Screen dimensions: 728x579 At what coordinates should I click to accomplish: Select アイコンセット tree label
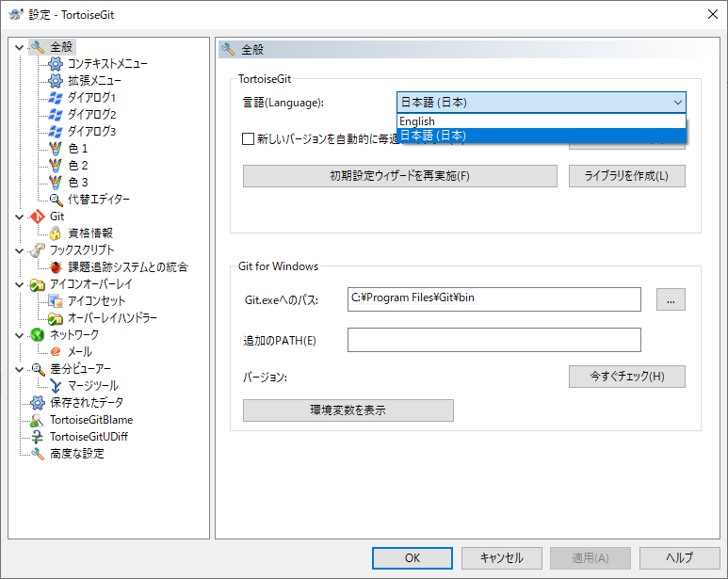click(x=97, y=300)
